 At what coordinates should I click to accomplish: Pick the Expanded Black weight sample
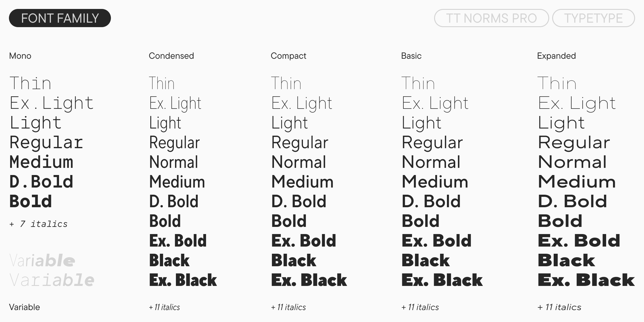566,261
